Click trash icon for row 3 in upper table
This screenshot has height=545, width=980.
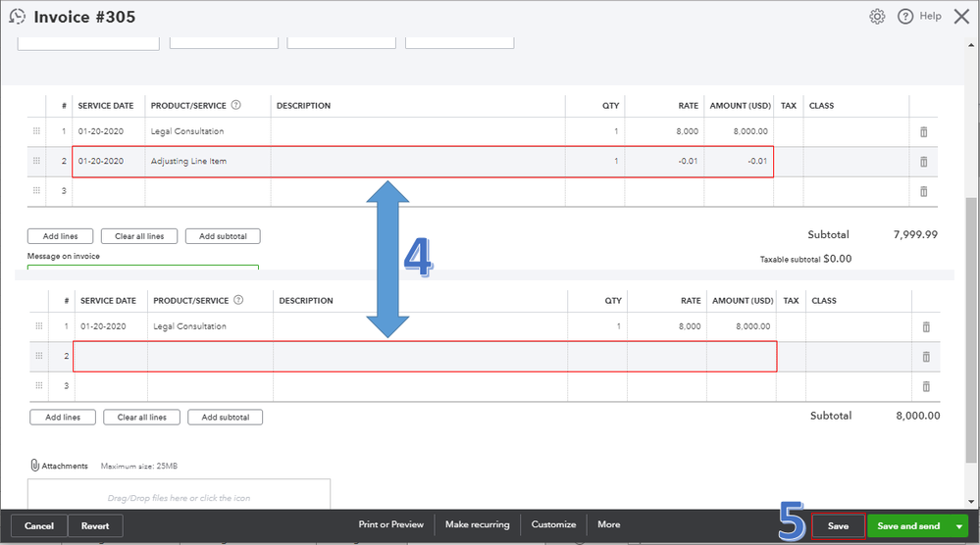pyautogui.click(x=923, y=192)
